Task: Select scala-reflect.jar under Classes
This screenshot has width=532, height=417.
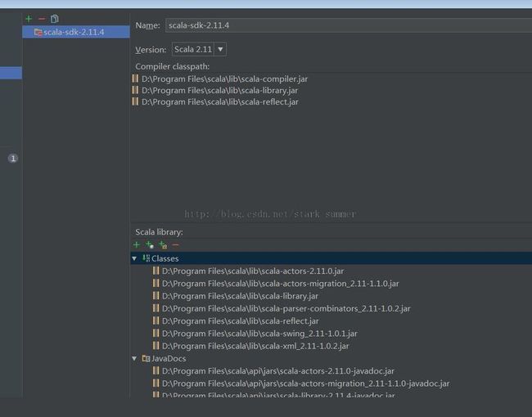Action: [x=240, y=321]
